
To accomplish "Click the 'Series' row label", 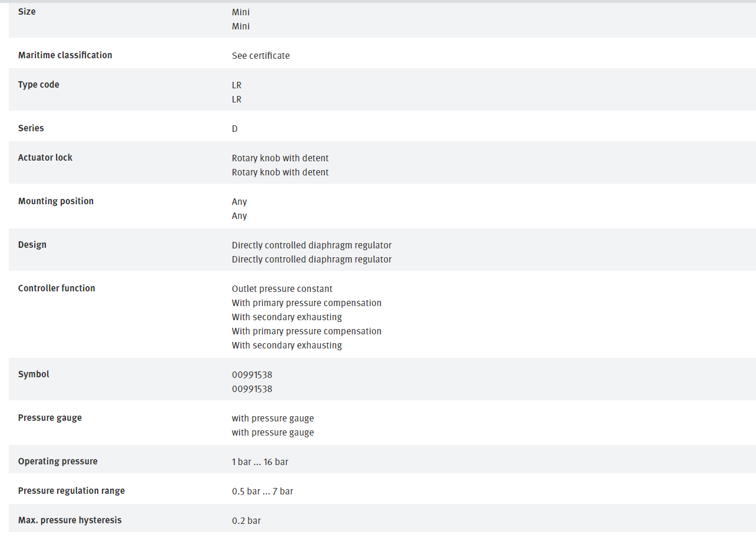I will click(31, 128).
